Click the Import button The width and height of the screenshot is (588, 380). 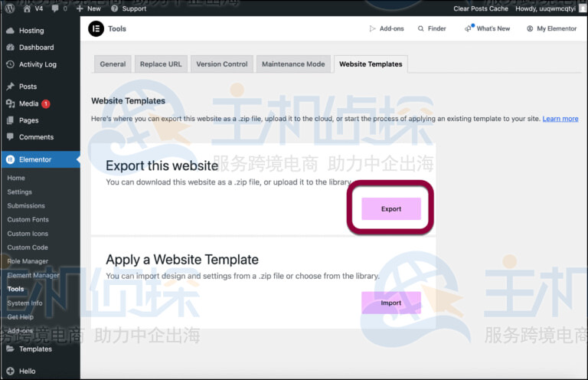pos(391,303)
